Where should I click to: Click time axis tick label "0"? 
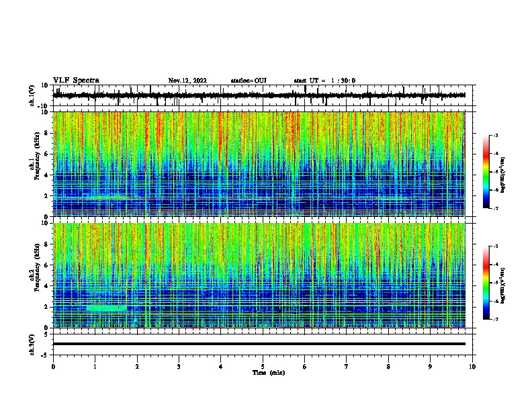pos(53,367)
